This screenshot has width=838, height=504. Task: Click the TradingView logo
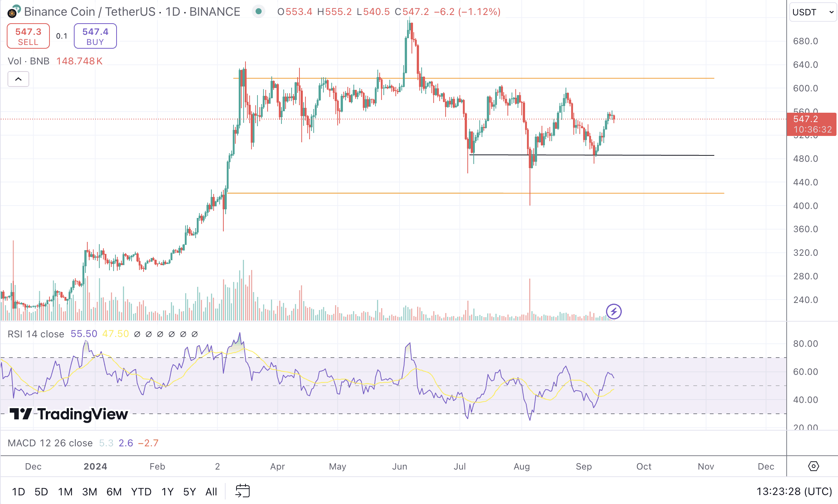tap(69, 414)
